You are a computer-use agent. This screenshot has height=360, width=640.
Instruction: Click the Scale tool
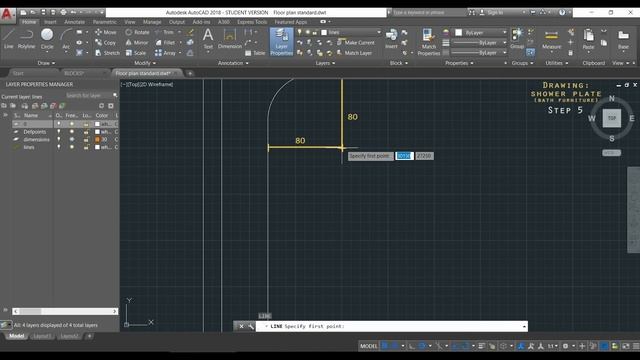coord(136,53)
